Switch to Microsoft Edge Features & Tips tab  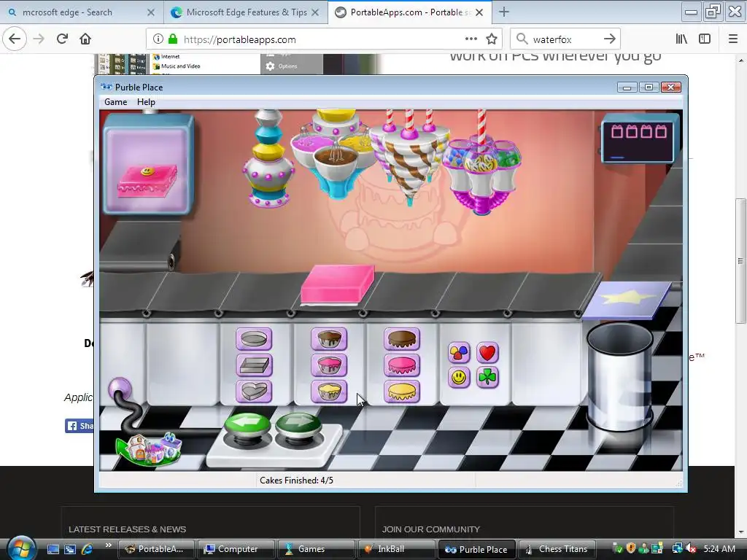247,12
